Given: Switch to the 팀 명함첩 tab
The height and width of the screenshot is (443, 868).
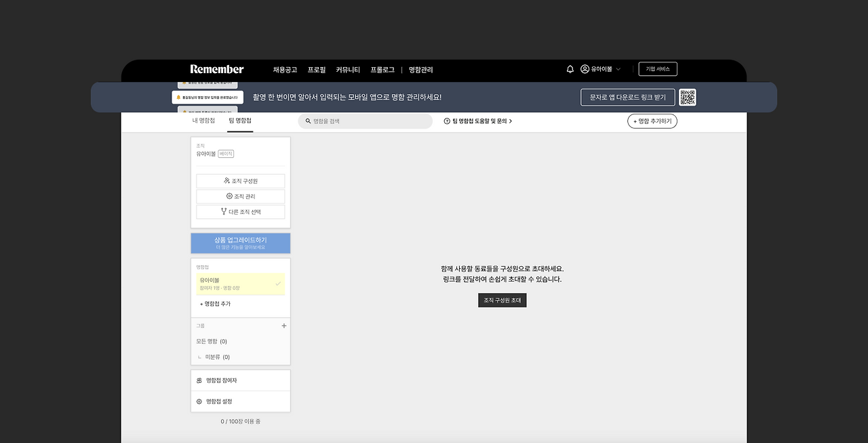Looking at the screenshot, I should [x=240, y=121].
